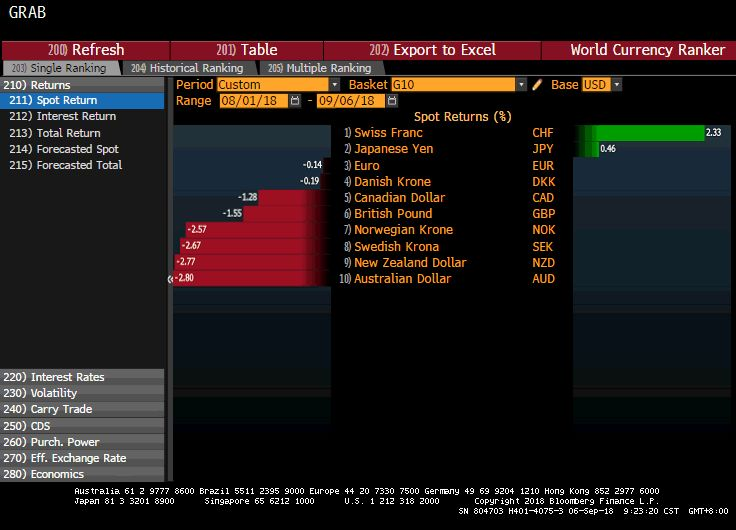The height and width of the screenshot is (530, 736).
Task: Click the JPY ticker code
Action: [x=543, y=149]
